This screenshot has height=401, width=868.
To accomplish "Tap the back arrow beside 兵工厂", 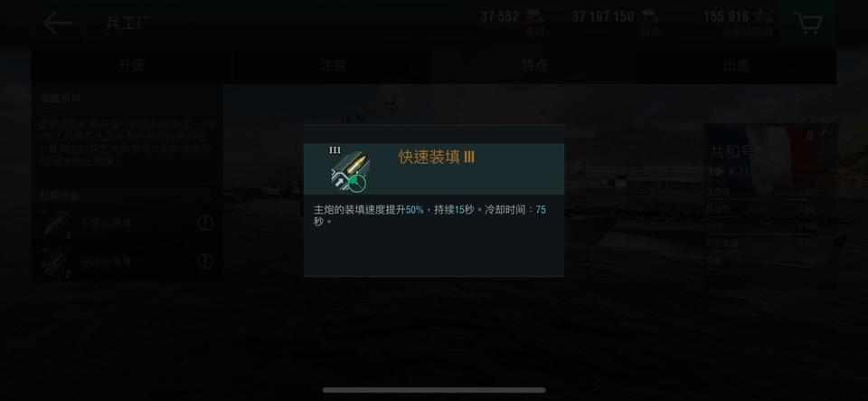I will [58, 24].
